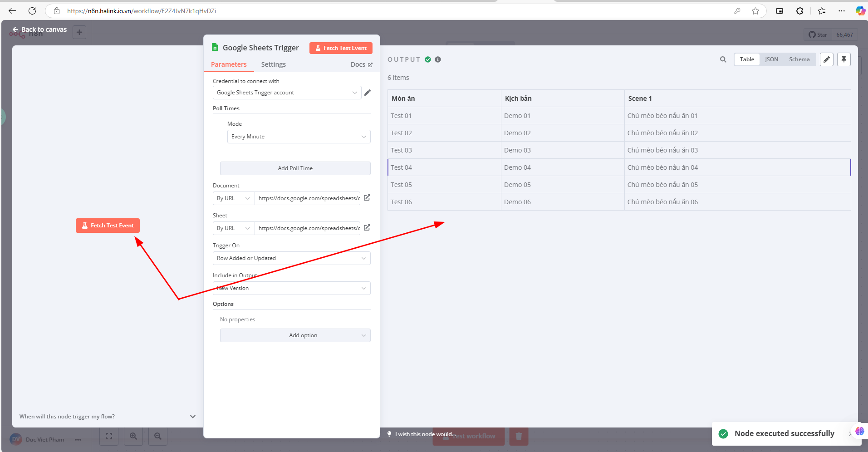
Task: Click Fetch Test Event in node header
Action: click(x=341, y=48)
